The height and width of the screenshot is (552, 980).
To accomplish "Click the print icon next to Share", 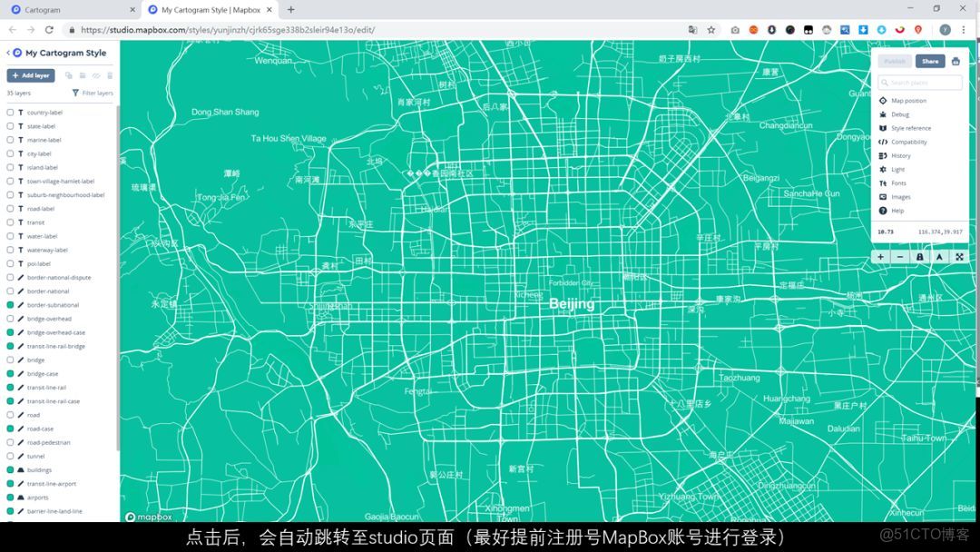I will [x=955, y=61].
